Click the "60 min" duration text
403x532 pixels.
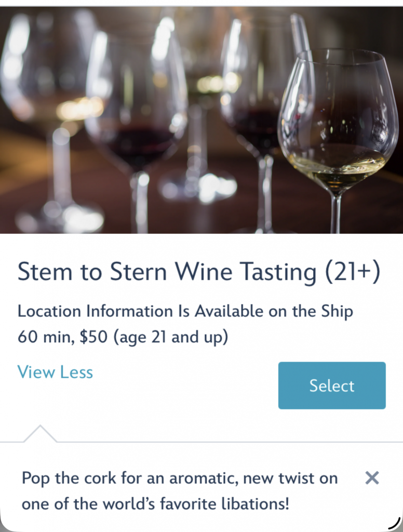(46, 337)
